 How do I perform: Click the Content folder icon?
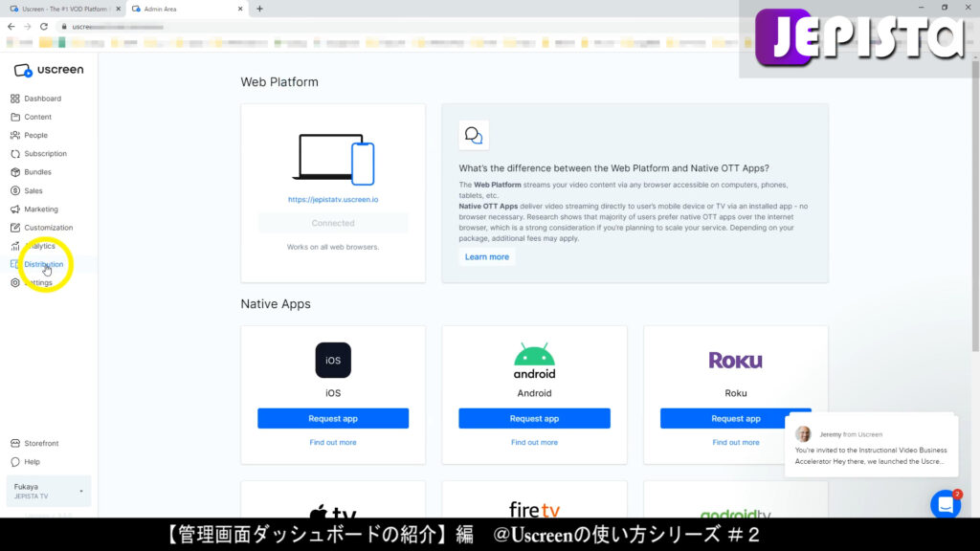15,117
